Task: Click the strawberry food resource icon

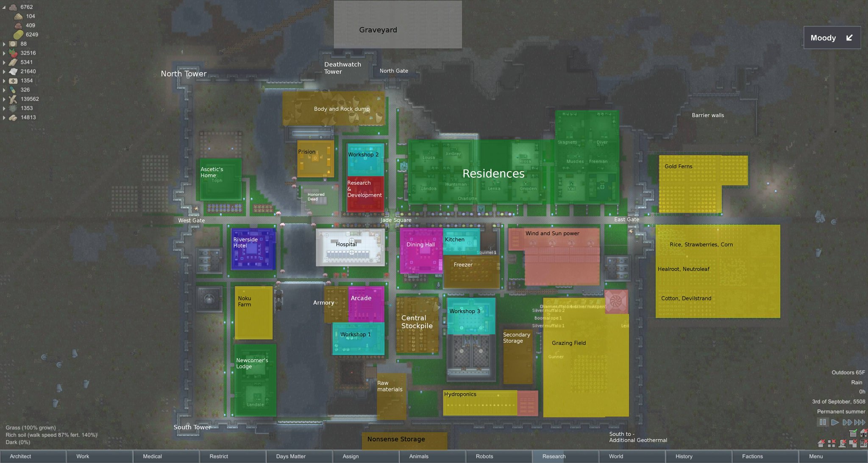Action: click(x=13, y=53)
